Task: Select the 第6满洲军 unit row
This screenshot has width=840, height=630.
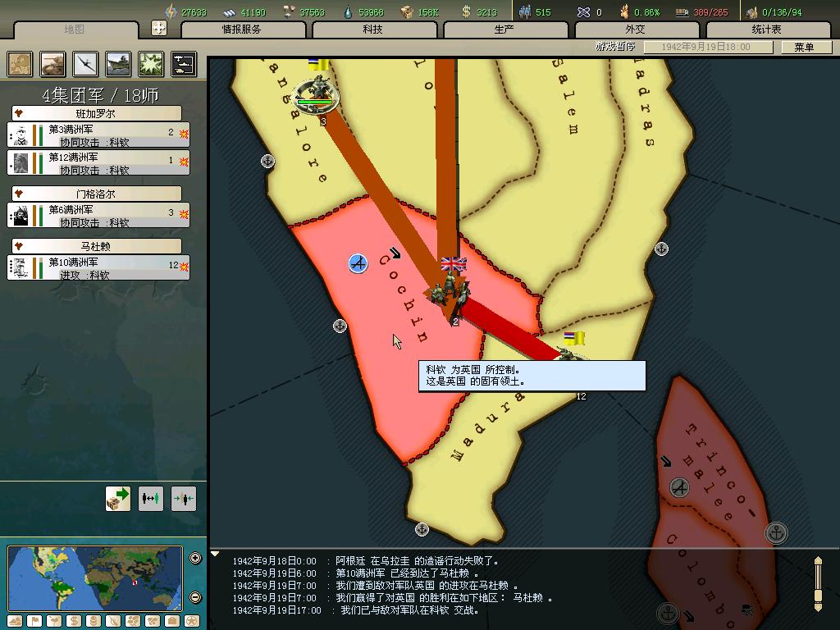Action: pos(98,216)
